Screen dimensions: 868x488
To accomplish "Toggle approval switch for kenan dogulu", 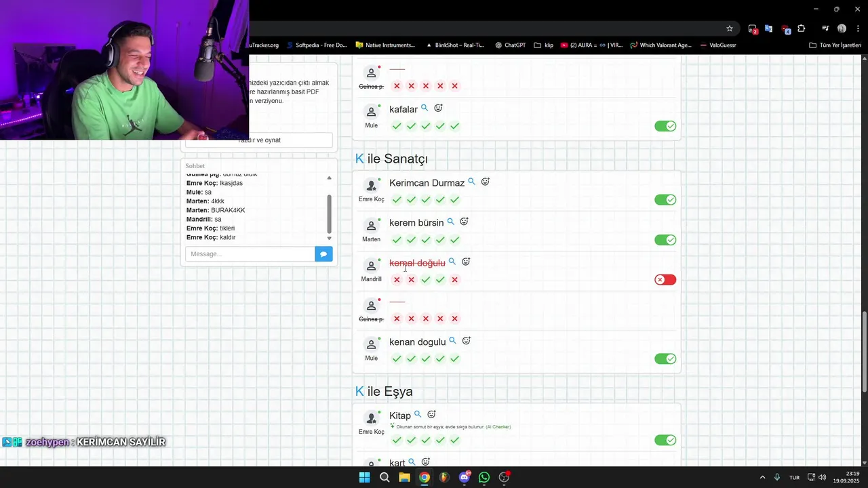I will tap(665, 359).
